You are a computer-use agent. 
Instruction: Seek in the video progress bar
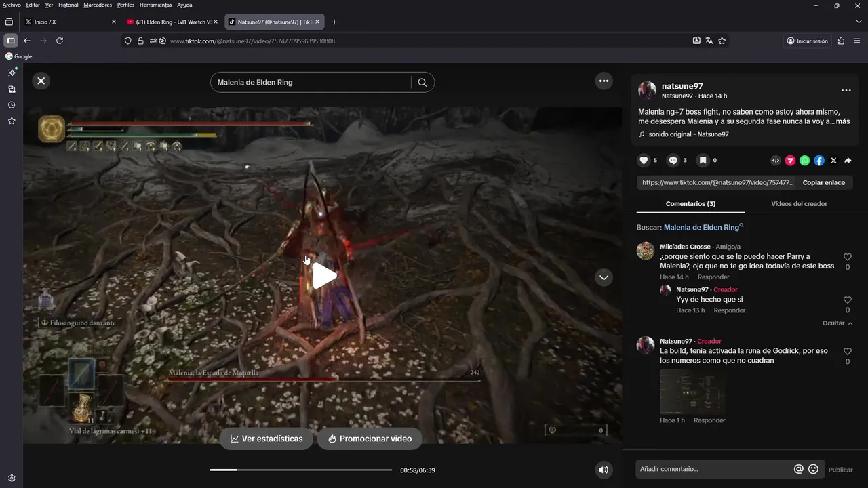click(x=301, y=470)
